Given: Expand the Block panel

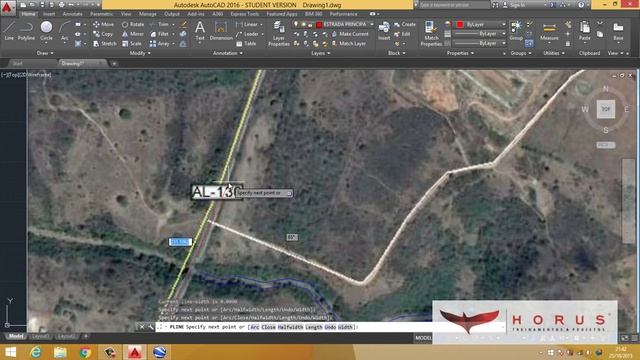Looking at the screenshot, I should pos(396,53).
